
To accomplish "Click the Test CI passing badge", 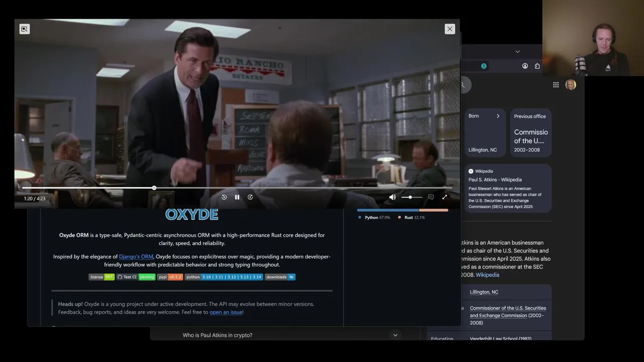I will pos(136,277).
